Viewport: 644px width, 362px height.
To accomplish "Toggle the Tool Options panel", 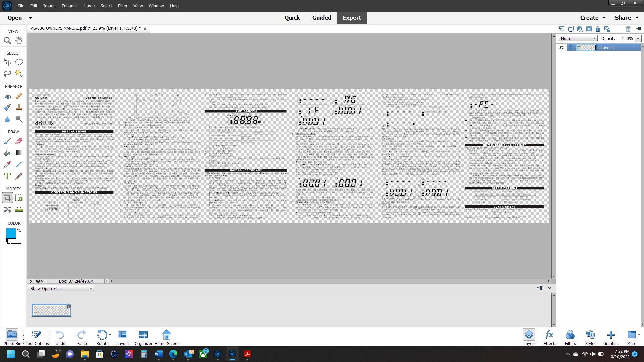I will click(x=37, y=337).
